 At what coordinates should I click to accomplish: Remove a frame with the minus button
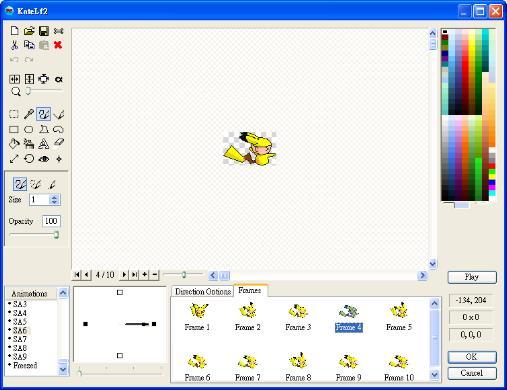(155, 275)
